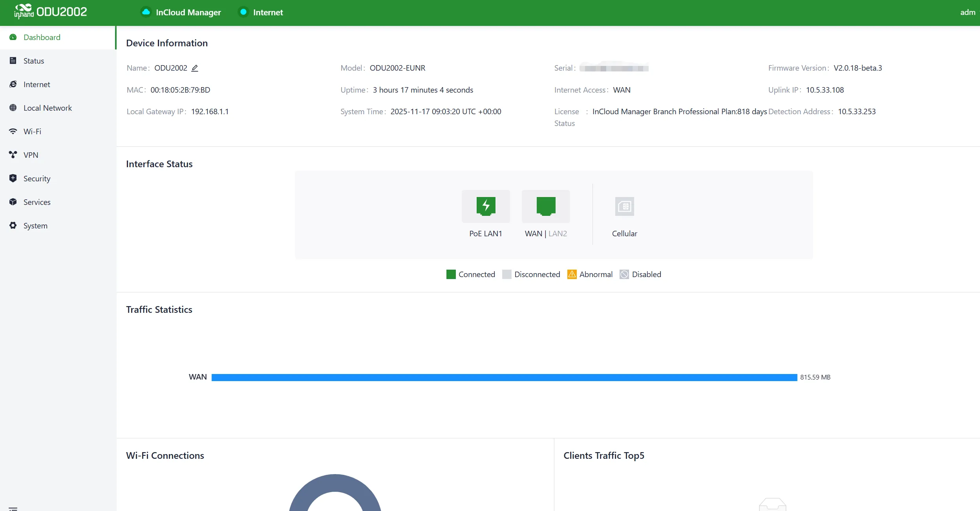The width and height of the screenshot is (980, 511).
Task: Go to Security settings page
Action: (58, 179)
